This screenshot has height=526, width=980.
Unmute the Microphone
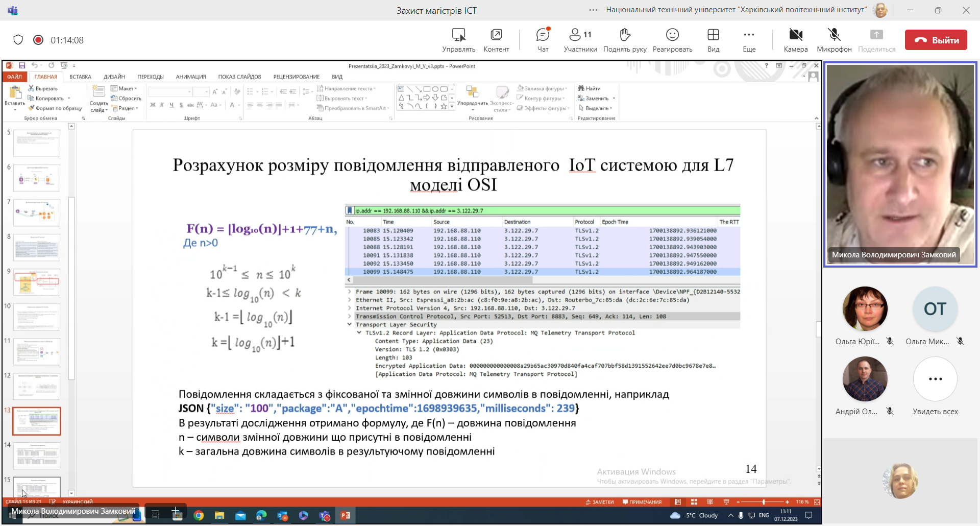coord(834,40)
